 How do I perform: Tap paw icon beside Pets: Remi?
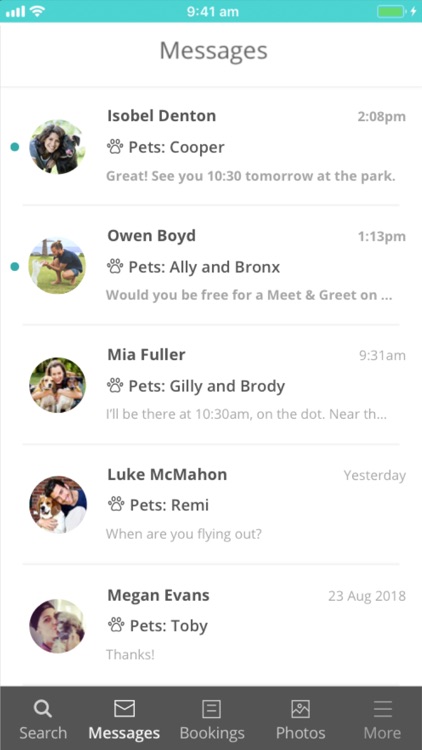pos(115,504)
